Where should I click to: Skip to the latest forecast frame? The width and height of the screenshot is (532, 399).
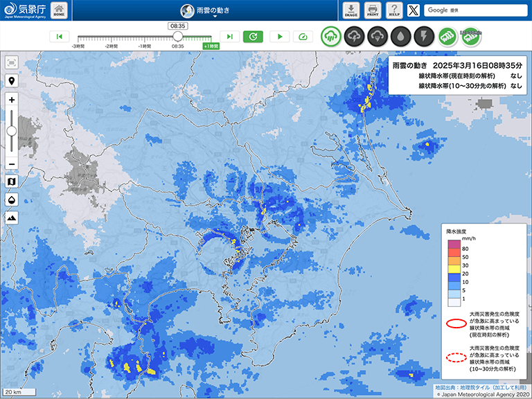click(x=230, y=37)
